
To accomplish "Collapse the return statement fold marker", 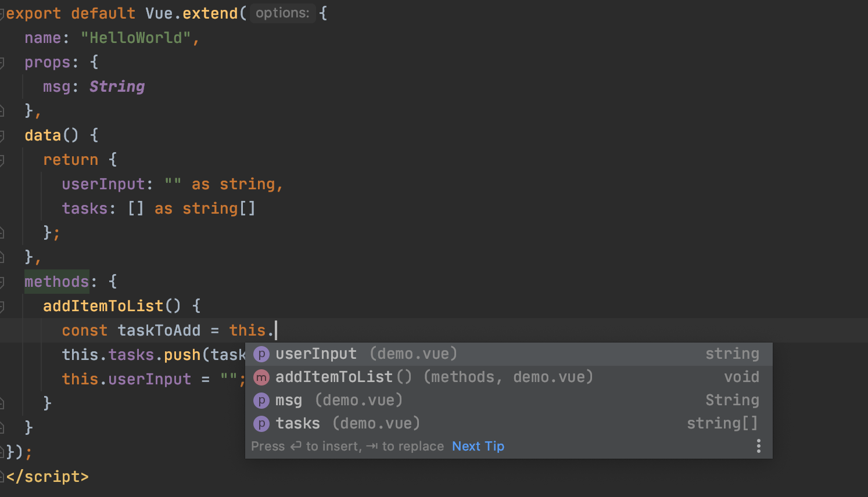I will click(x=2, y=160).
